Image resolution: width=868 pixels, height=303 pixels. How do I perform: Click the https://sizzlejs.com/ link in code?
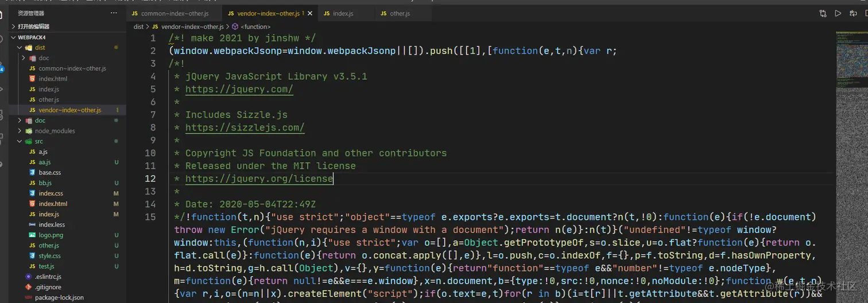tap(245, 128)
